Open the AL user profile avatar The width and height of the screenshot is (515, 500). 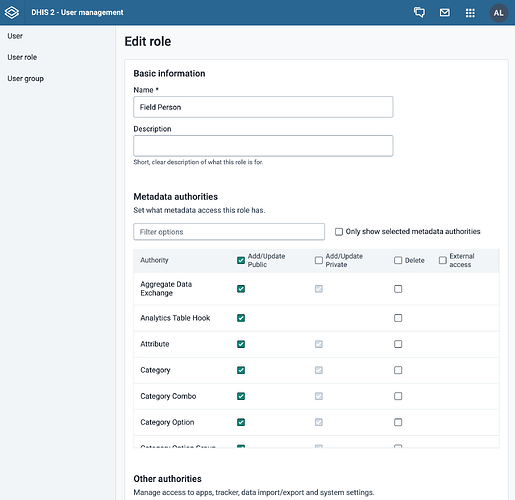coord(498,13)
